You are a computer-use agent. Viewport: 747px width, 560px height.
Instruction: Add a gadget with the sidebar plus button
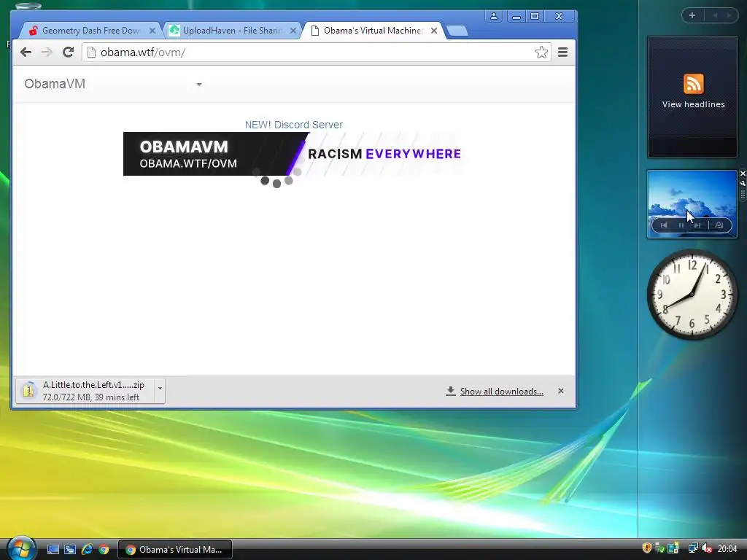[692, 15]
